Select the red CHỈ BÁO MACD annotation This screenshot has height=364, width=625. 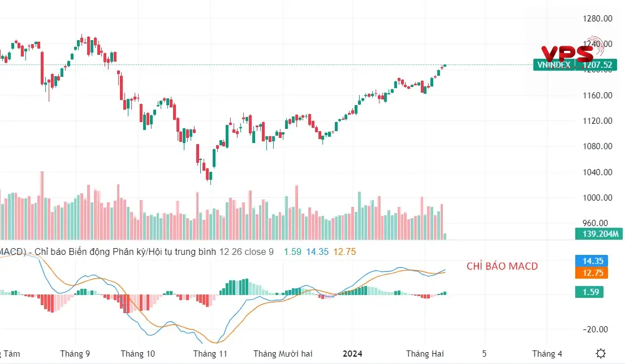click(502, 266)
